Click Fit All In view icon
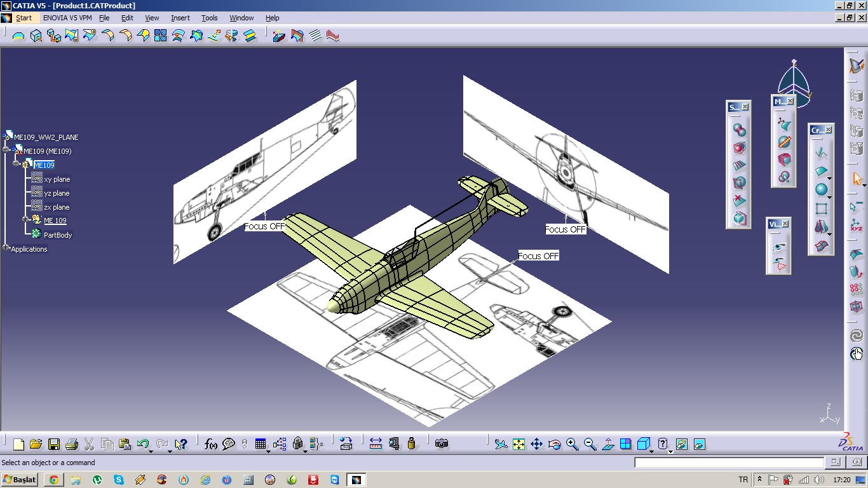Viewport: 868px width, 488px height. pyautogui.click(x=519, y=444)
